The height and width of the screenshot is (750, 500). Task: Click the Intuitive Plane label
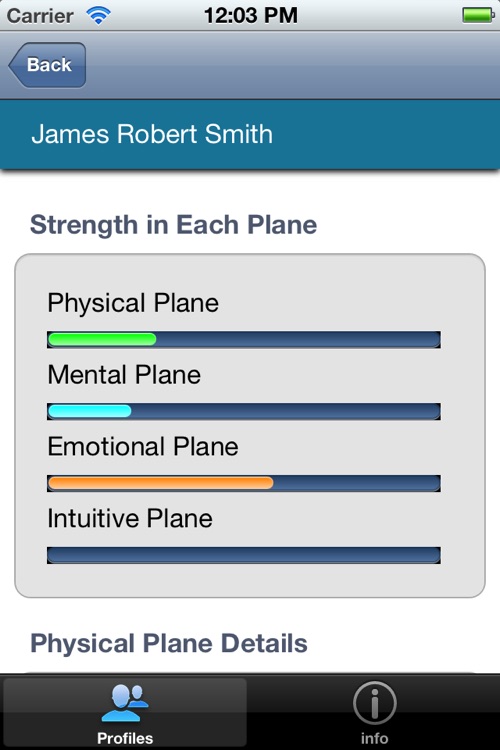130,518
